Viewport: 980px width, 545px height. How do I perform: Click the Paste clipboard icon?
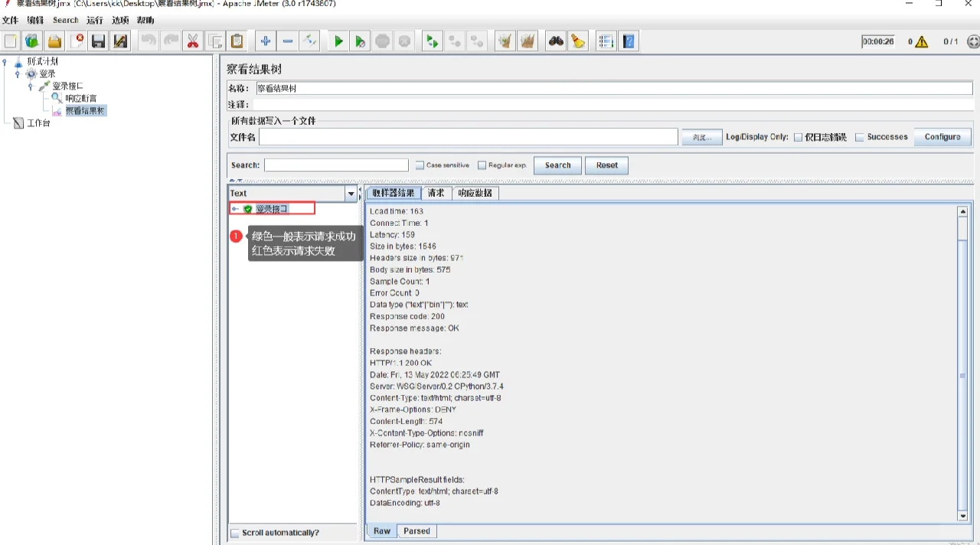tap(237, 41)
